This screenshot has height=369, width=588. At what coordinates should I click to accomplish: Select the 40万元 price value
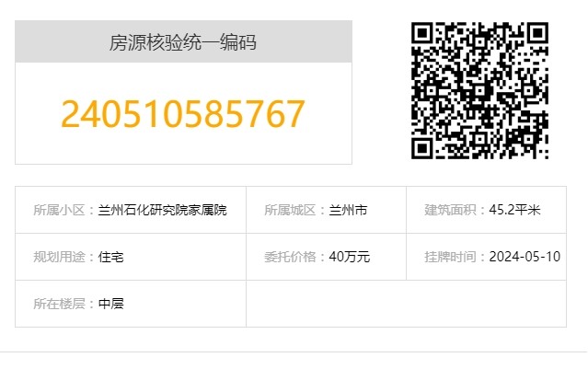pos(350,257)
